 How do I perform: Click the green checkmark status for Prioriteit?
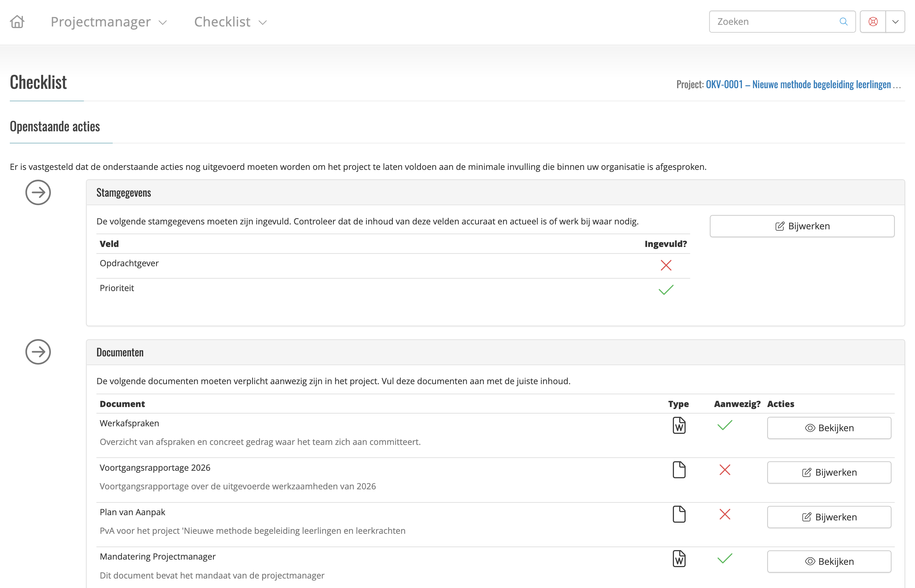tap(666, 290)
